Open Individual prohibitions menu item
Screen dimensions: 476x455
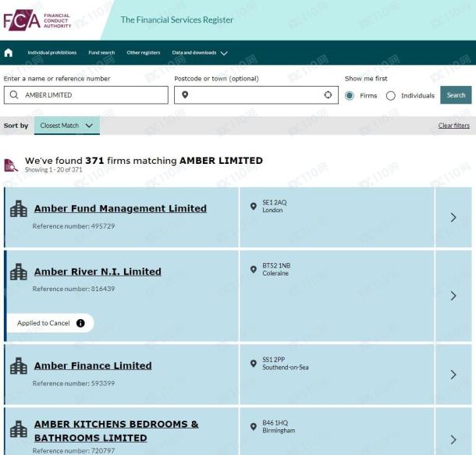coord(52,53)
